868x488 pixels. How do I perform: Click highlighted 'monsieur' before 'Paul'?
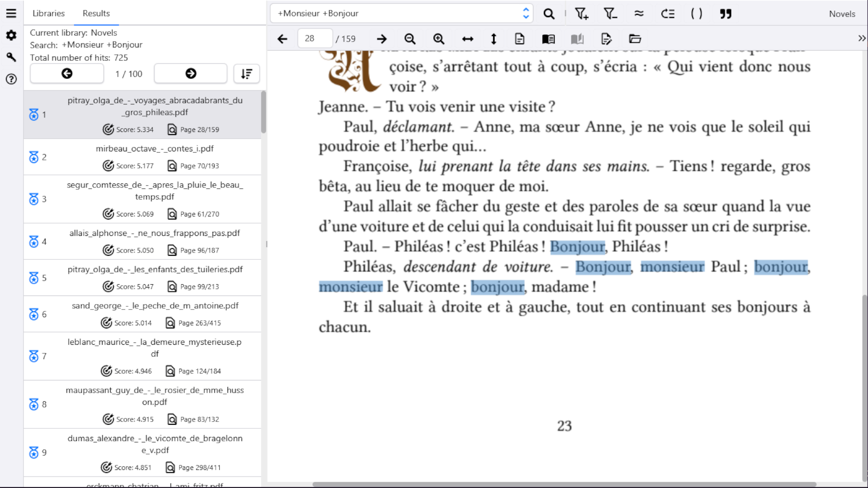click(672, 267)
